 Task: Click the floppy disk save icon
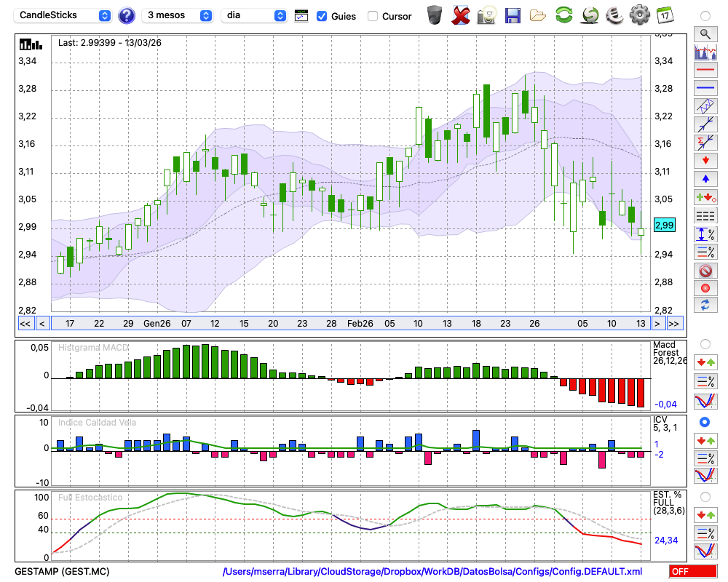click(x=513, y=15)
